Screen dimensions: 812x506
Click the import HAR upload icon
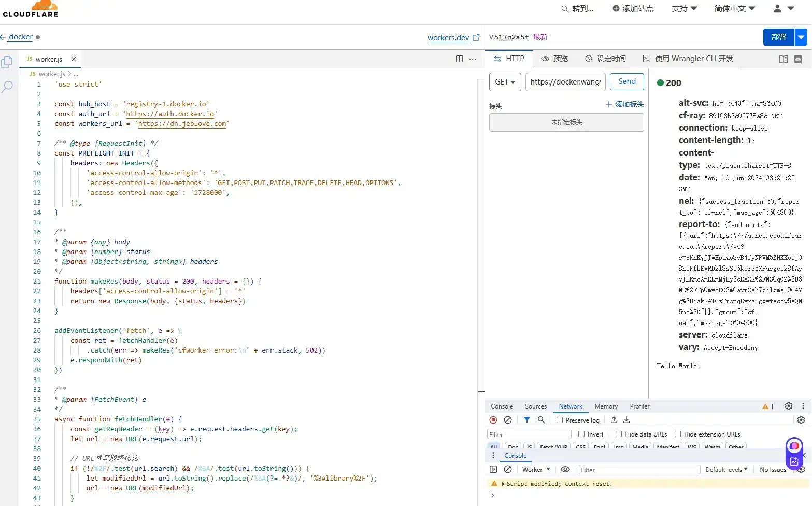[x=614, y=420]
